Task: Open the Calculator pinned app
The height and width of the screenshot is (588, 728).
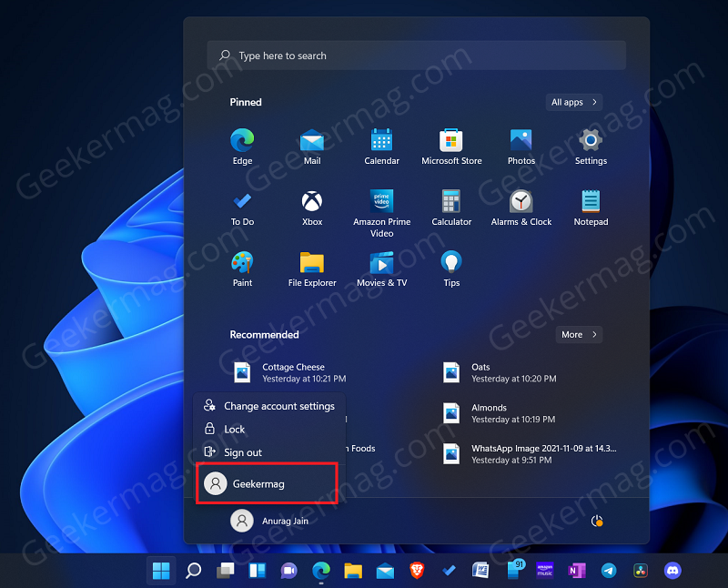Action: [451, 208]
